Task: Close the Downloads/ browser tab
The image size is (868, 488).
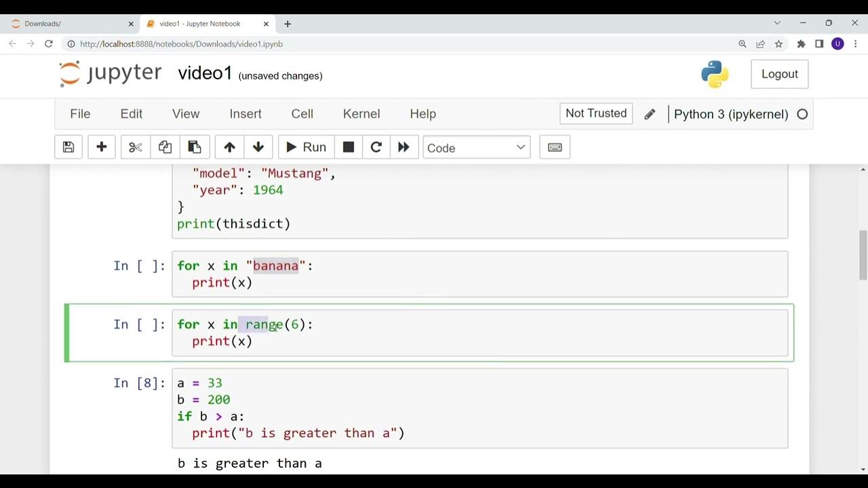Action: point(131,24)
